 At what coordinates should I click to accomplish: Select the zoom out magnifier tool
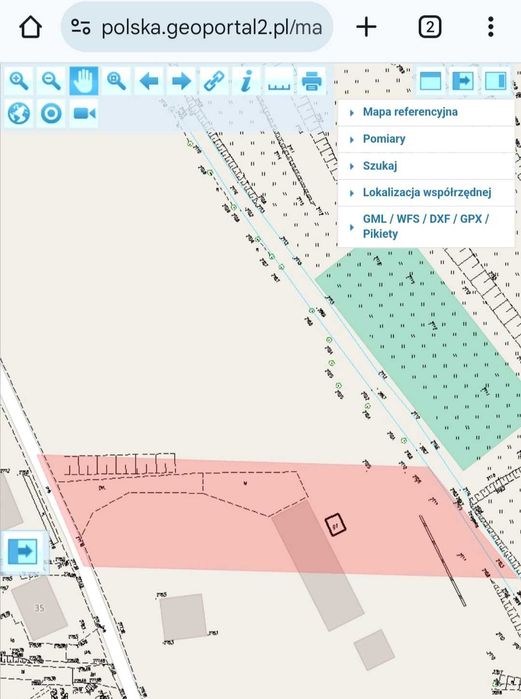point(51,81)
